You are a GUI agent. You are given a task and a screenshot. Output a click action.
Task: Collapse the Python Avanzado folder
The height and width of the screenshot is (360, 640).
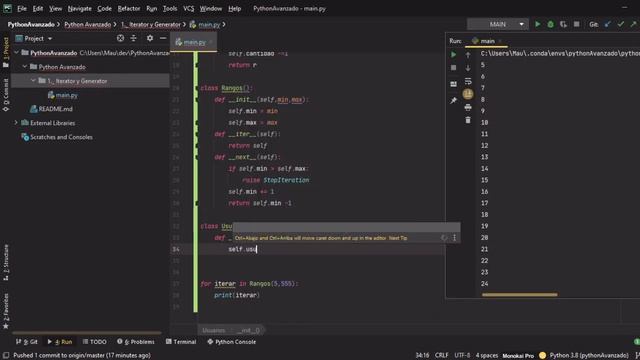24,67
